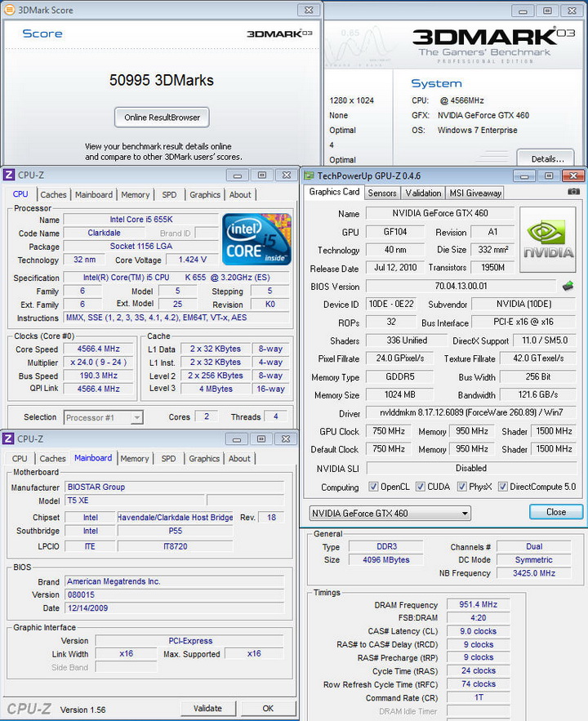588x721 pixels.
Task: Maximize the GPU-Z window
Action: coord(549,176)
